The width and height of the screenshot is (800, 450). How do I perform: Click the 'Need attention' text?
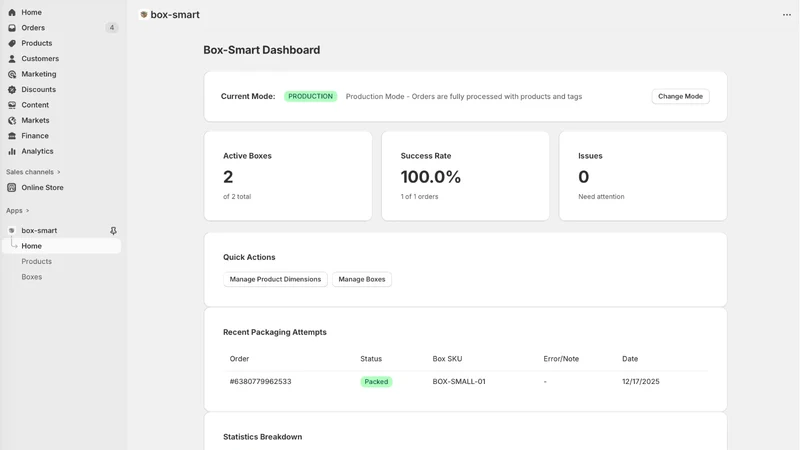pyautogui.click(x=601, y=196)
